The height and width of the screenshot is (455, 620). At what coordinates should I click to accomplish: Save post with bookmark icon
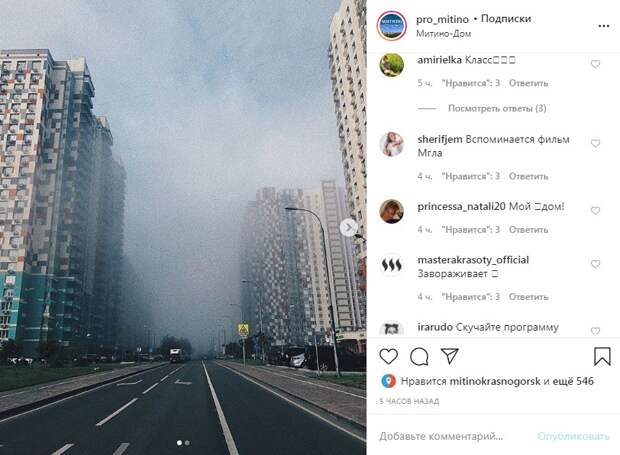click(x=602, y=356)
